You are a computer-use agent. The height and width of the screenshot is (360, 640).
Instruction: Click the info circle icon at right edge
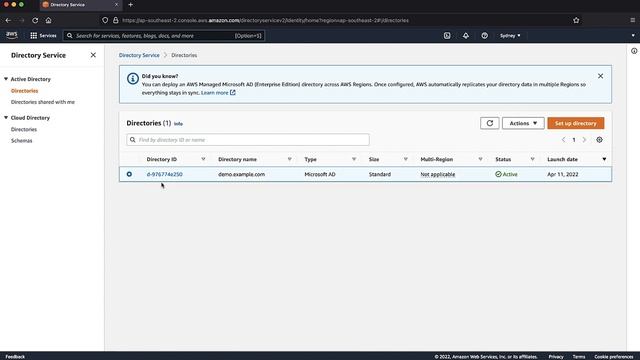634,51
